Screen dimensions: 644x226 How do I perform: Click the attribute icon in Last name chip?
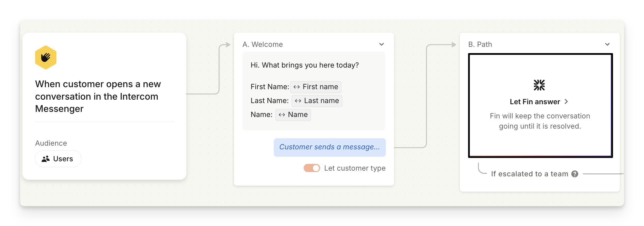click(x=298, y=101)
